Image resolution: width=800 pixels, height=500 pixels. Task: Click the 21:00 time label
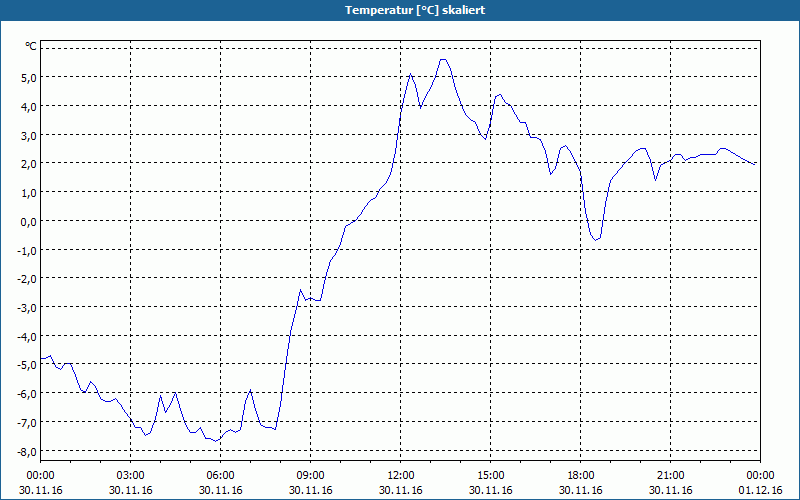(670, 476)
